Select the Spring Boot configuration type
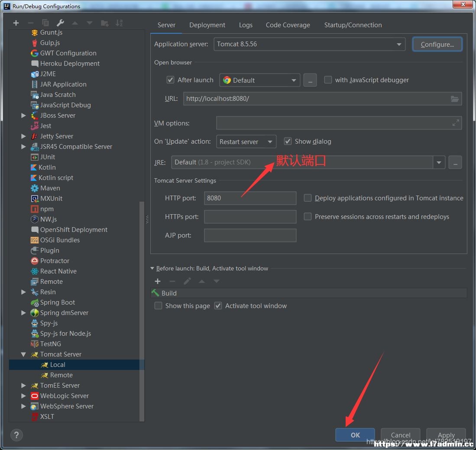This screenshot has height=450, width=476. (57, 302)
